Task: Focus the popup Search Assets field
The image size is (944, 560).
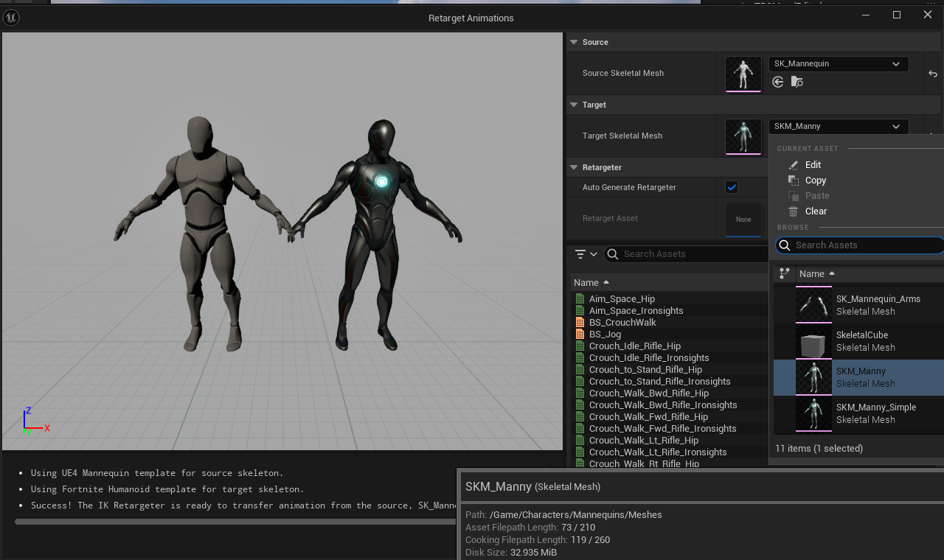Action: tap(860, 245)
